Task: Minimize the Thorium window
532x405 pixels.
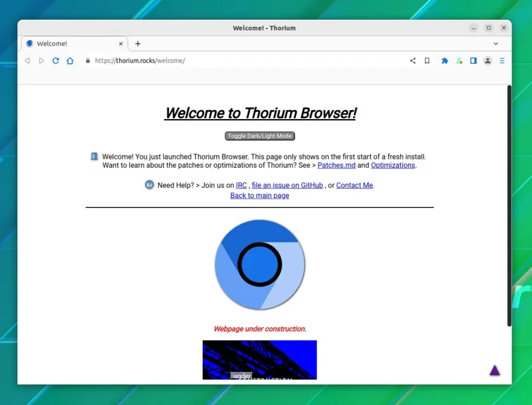Action: tap(473, 28)
